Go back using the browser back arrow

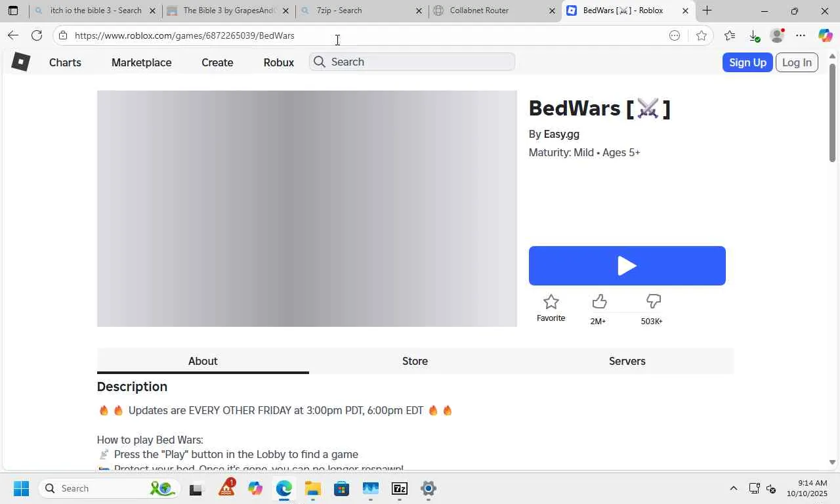coord(13,35)
